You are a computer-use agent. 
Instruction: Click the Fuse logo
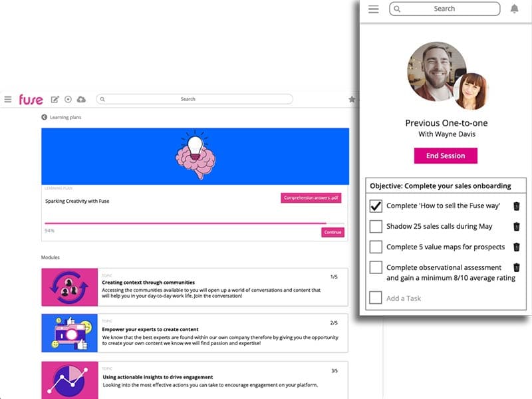click(31, 99)
